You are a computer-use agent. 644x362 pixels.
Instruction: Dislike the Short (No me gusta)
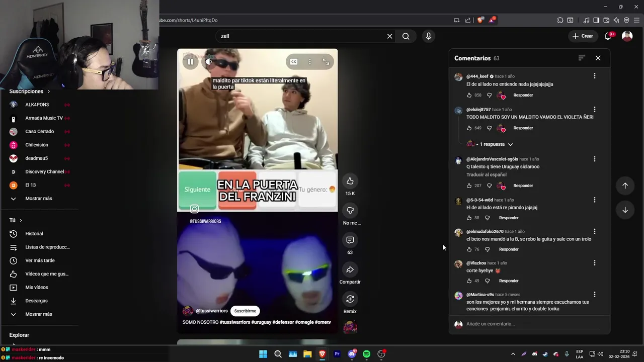point(350,210)
